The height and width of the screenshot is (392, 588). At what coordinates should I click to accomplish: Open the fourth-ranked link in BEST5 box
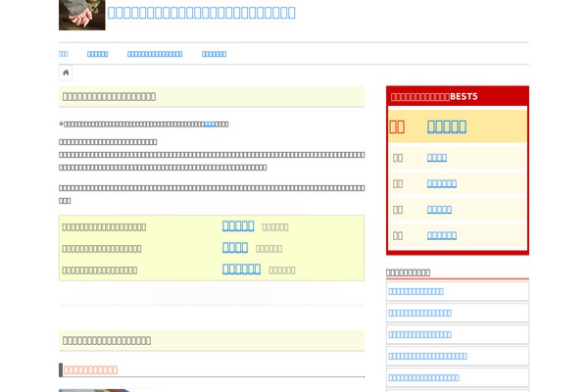point(439,210)
